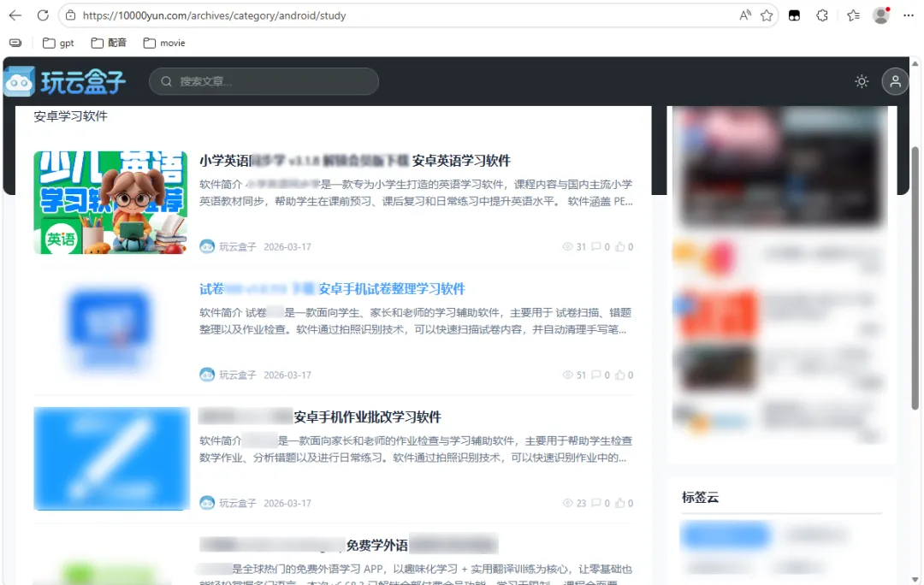924x585 pixels.
Task: Click the scrollbar up arrow
Action: point(915,63)
